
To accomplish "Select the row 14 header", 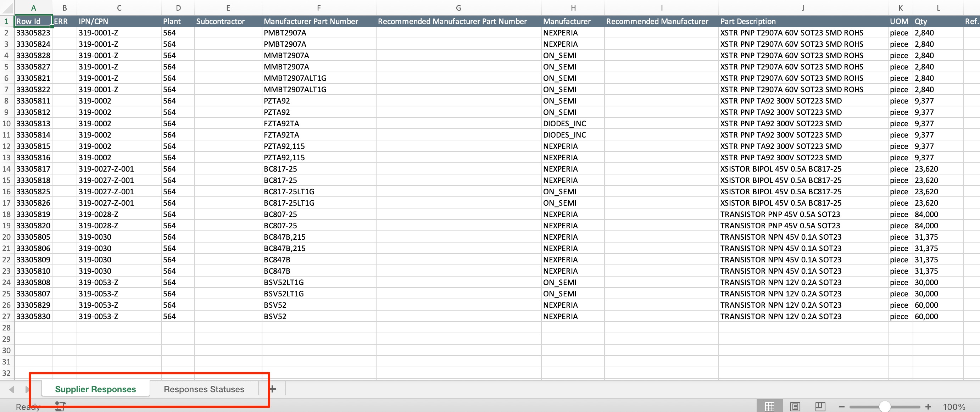I will (6, 169).
